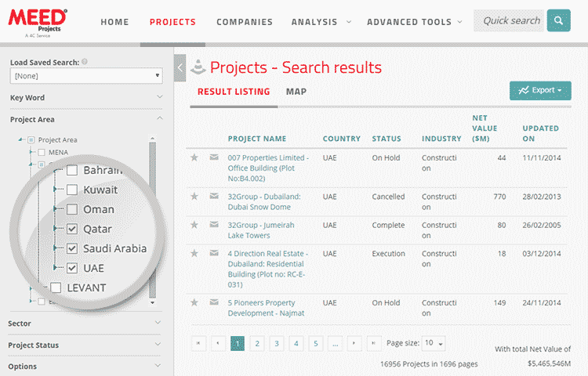Switch to the MAP tab
This screenshot has width=588, height=376.
pyautogui.click(x=296, y=92)
